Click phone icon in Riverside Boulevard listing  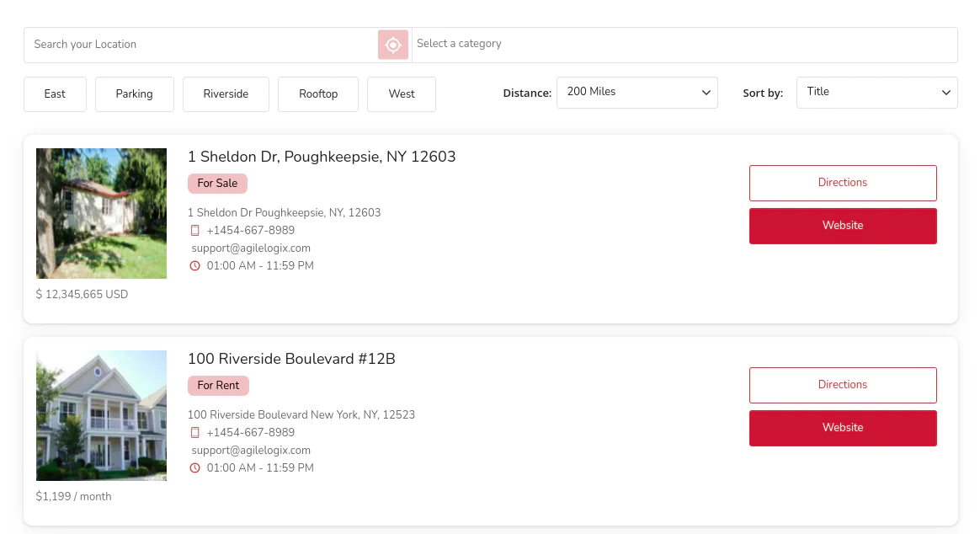coord(195,433)
